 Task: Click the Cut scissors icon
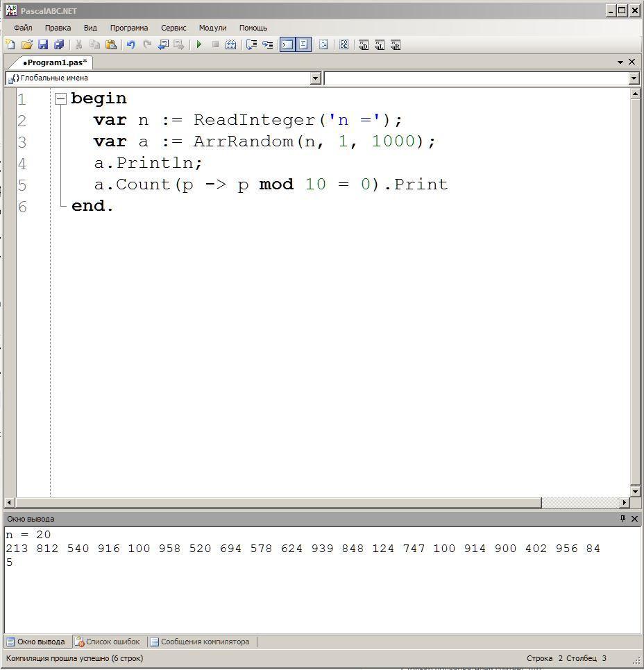pos(78,44)
